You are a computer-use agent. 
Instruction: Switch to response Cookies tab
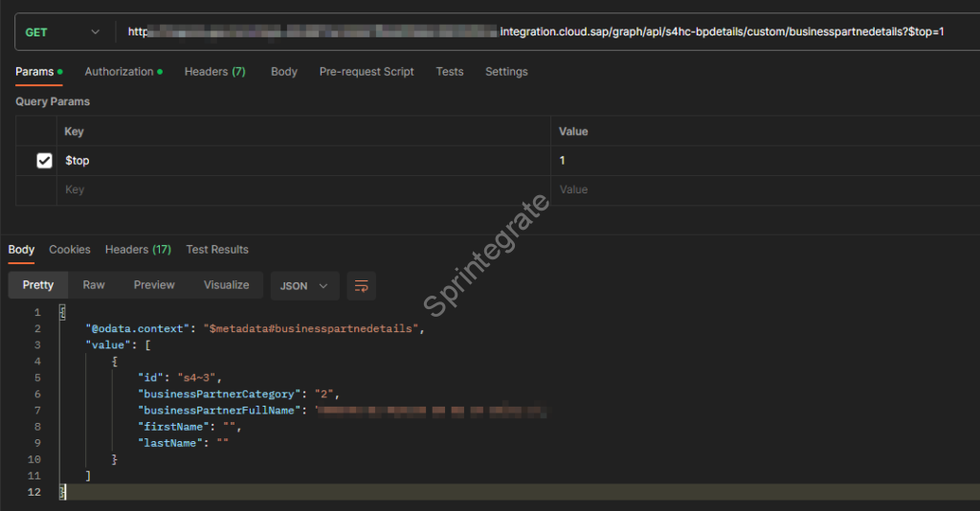tap(70, 250)
